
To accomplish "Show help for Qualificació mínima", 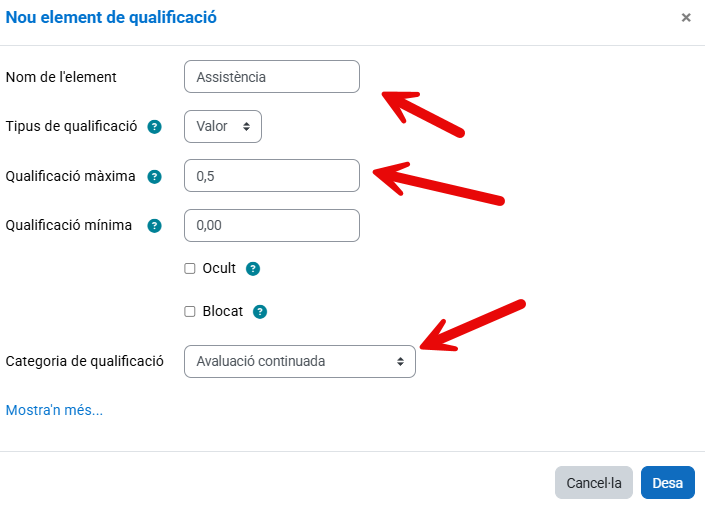I will (154, 226).
